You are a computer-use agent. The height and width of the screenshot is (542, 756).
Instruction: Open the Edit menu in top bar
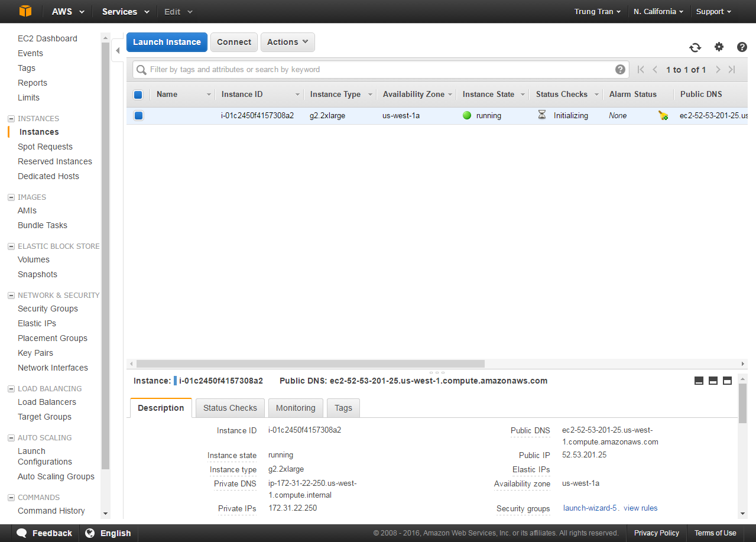point(179,11)
